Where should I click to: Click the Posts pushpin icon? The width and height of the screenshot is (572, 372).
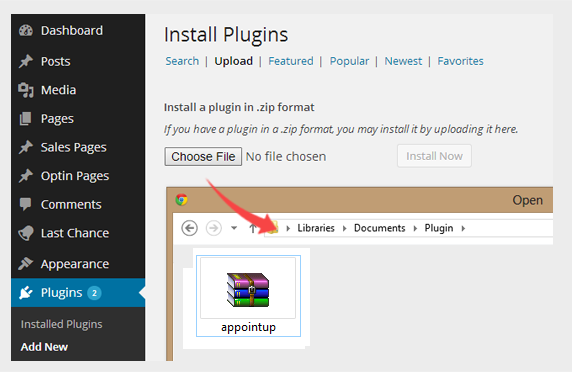tap(26, 61)
